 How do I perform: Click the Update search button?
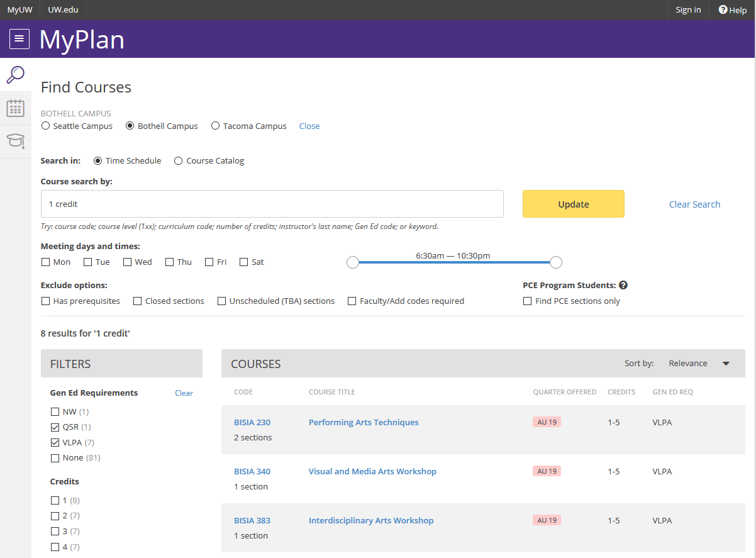click(574, 204)
